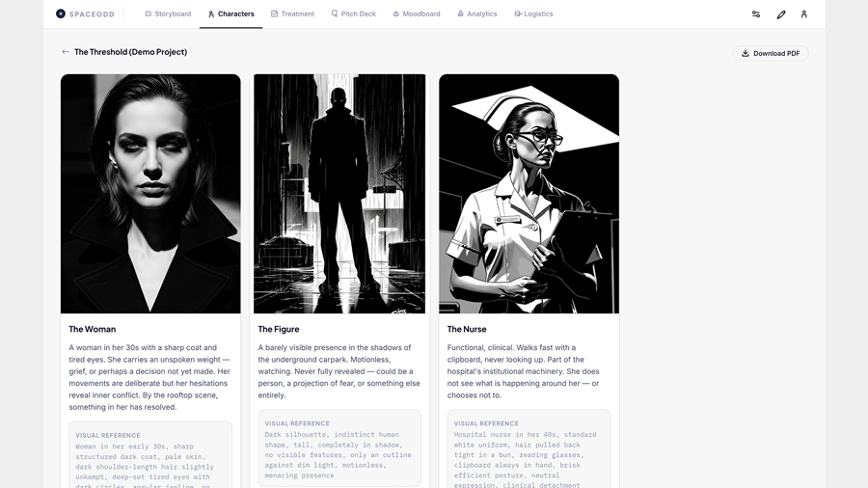The image size is (868, 488).
Task: Open the Pitch Deck tab
Action: pyautogui.click(x=353, y=14)
